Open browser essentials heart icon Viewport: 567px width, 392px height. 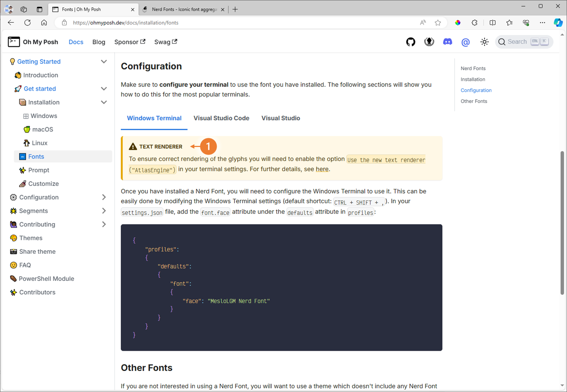pos(526,23)
